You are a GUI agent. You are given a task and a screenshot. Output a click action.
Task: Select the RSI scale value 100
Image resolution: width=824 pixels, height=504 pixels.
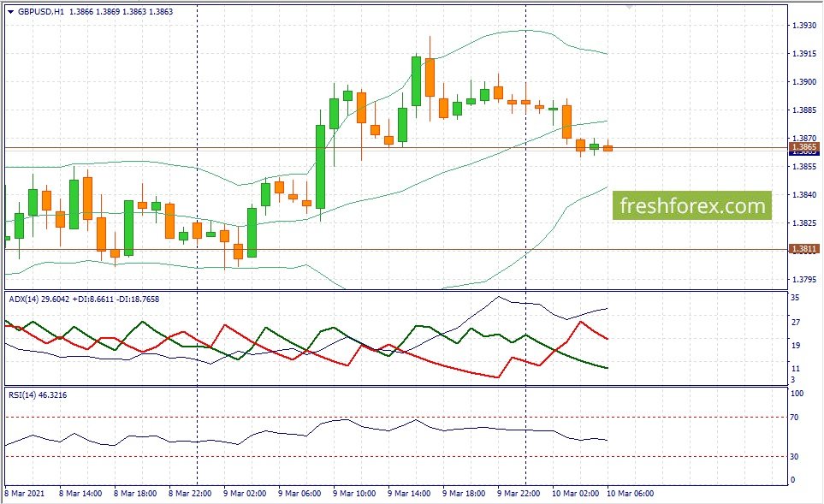tap(797, 394)
